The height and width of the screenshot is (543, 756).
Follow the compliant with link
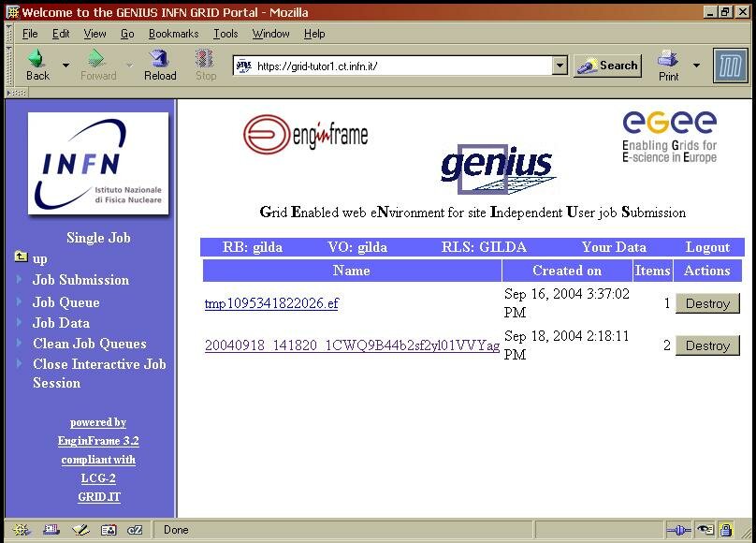[x=98, y=460]
